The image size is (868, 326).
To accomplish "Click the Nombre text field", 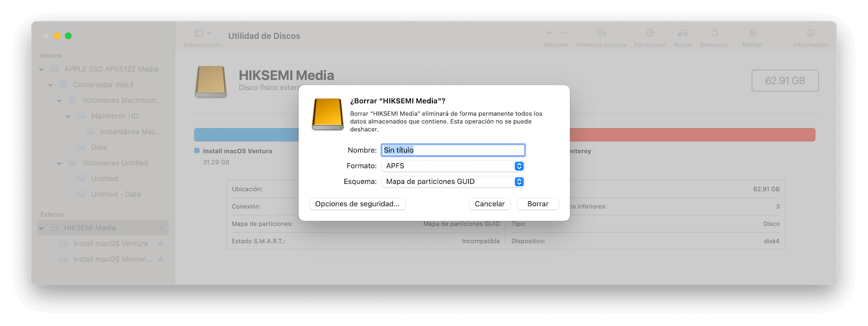I will tap(453, 150).
